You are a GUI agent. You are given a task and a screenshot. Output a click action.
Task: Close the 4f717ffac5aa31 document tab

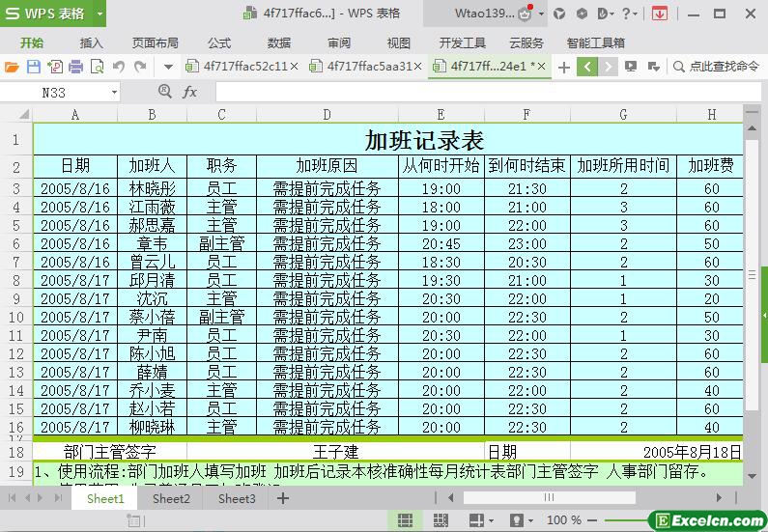pos(417,66)
